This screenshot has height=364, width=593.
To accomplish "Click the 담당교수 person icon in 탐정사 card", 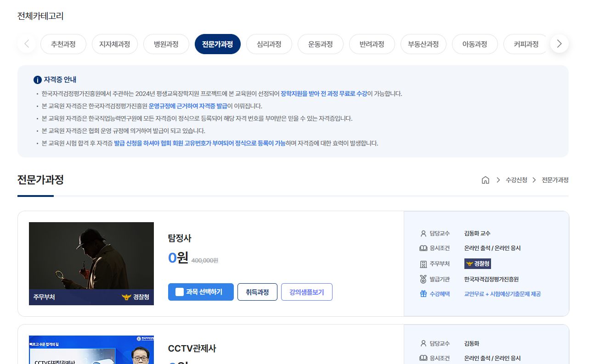I will 423,233.
